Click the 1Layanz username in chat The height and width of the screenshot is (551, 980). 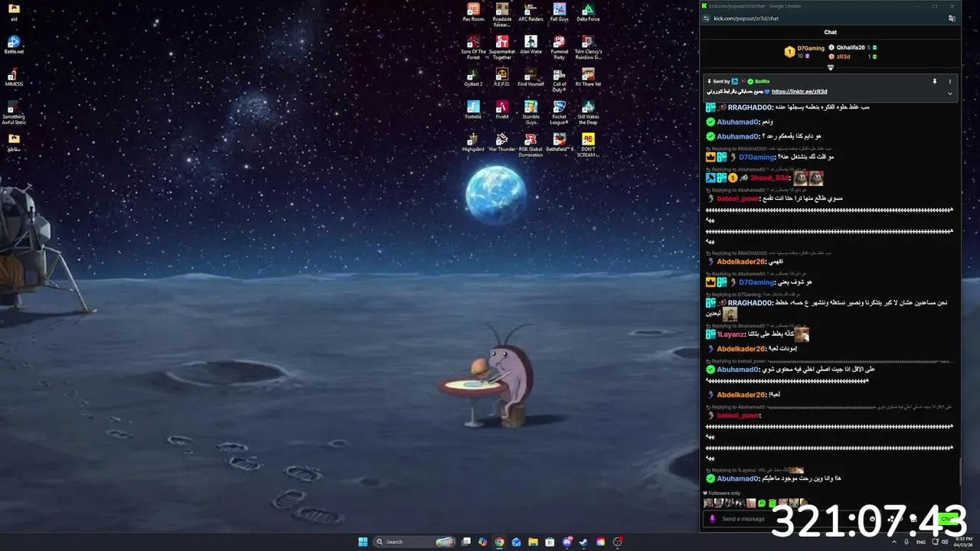[x=730, y=334]
